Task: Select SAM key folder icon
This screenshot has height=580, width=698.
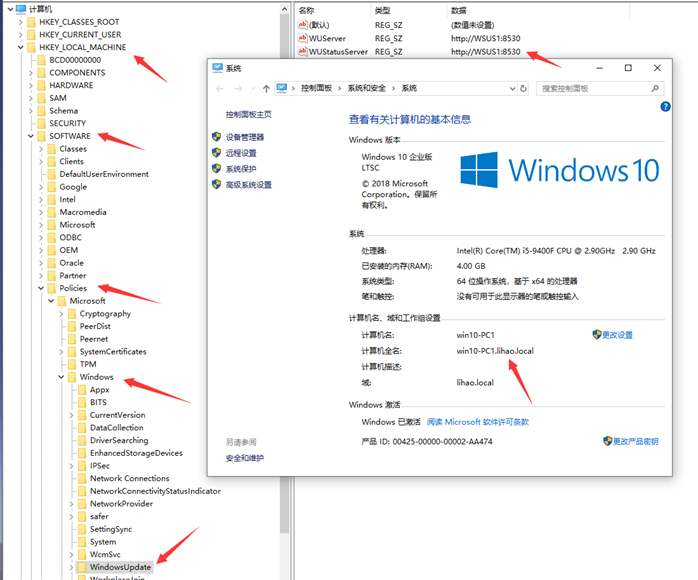Action: (x=41, y=98)
